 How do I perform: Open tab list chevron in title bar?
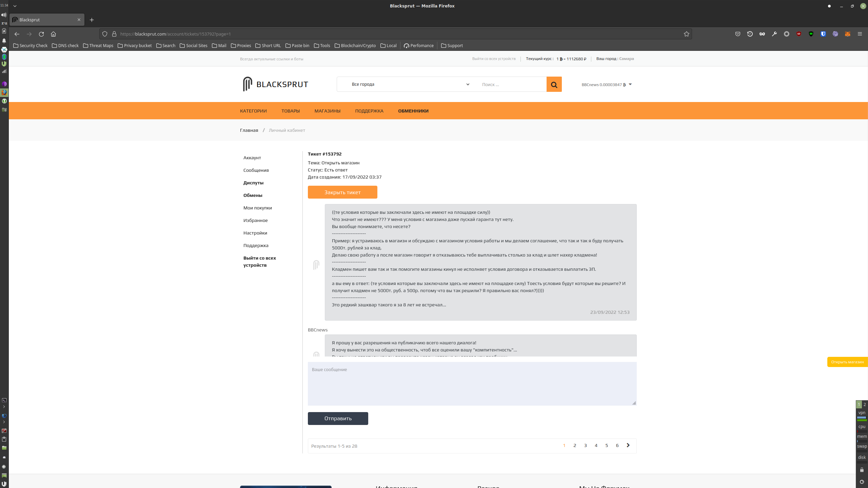tap(15, 6)
